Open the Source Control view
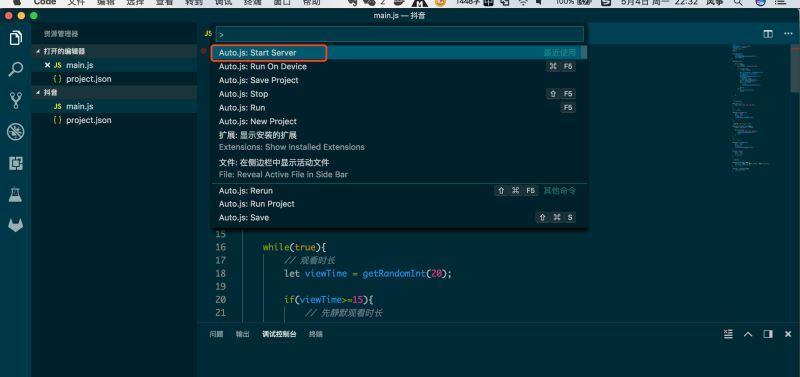Screen dimensions: 800x377 15,100
